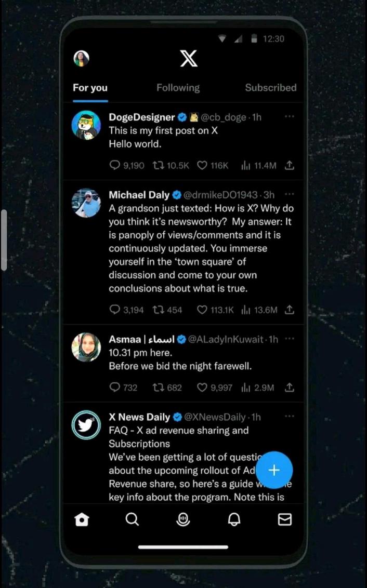View analytics on DogeDesigner's post
Image resolution: width=367 pixels, height=588 pixels.
coord(245,165)
